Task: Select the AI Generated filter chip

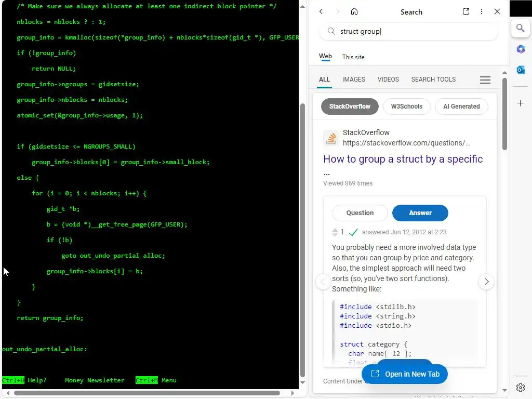Action: tap(461, 107)
